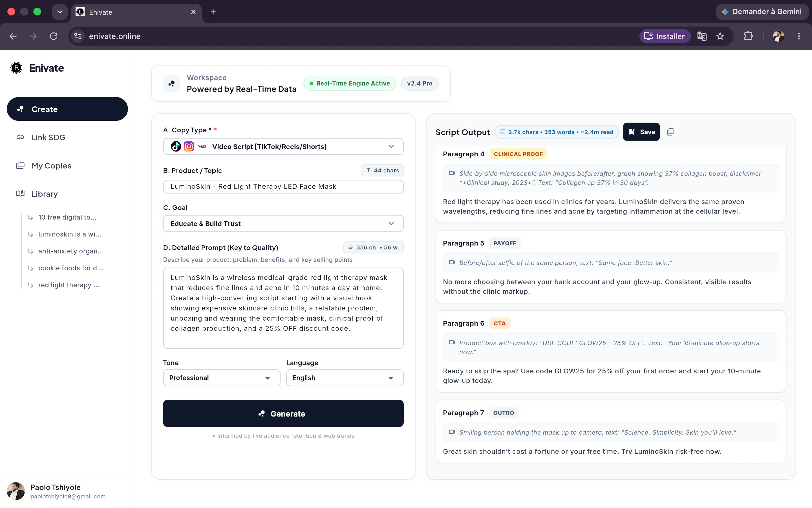Viewport: 812px width, 508px height.
Task: Click the Paragraph 6 heading
Action: pos(464,323)
